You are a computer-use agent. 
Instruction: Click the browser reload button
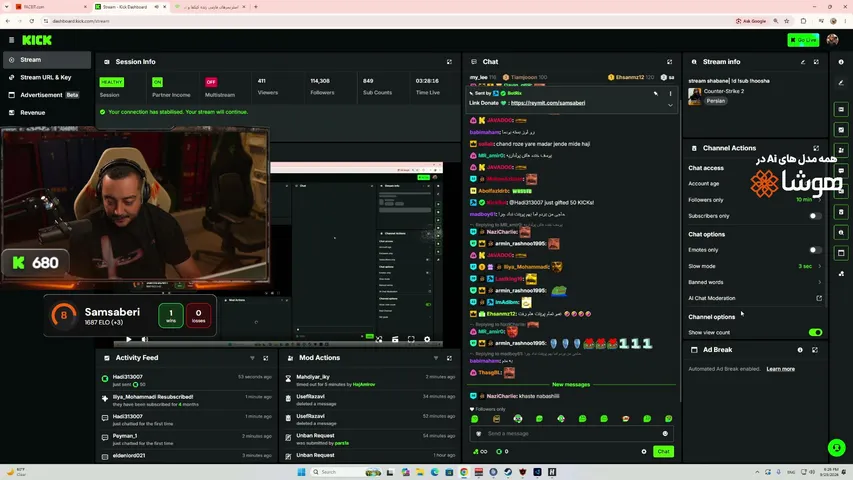(x=32, y=21)
